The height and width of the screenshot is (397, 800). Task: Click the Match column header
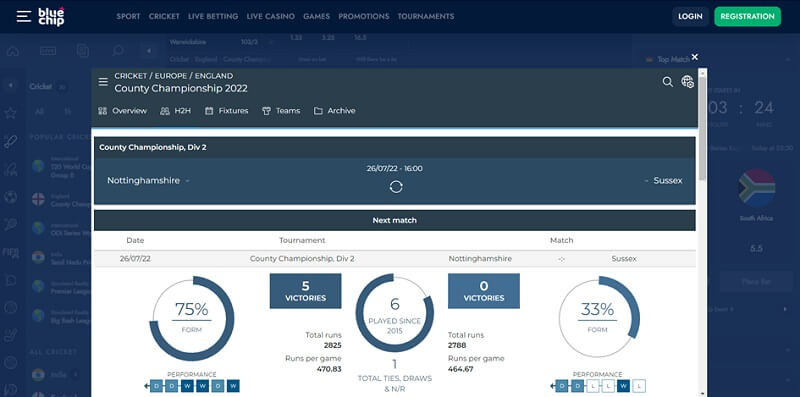562,240
